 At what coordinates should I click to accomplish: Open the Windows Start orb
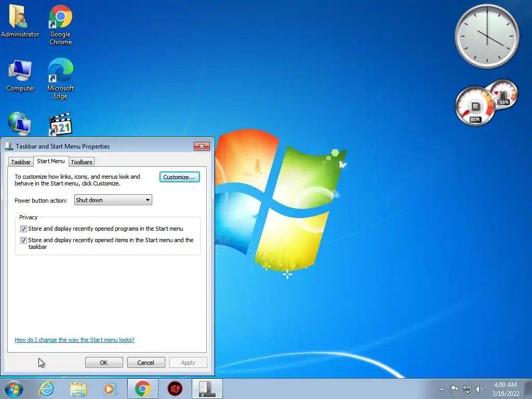[14, 389]
